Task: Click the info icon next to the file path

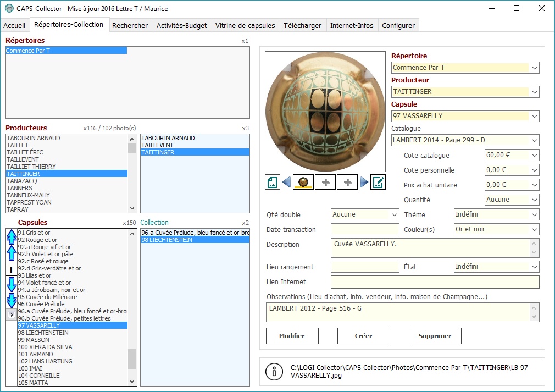Action: coord(274,372)
